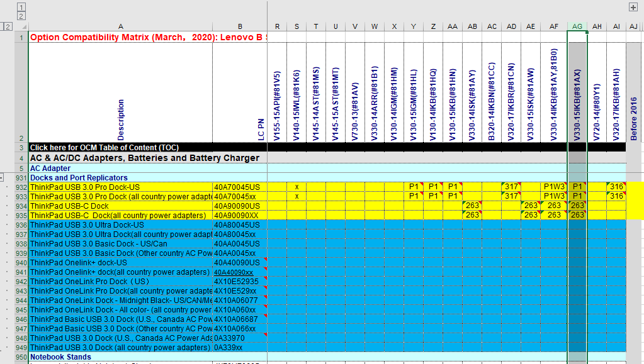This screenshot has width=644, height=364.
Task: Select column Y header
Action: [x=414, y=26]
